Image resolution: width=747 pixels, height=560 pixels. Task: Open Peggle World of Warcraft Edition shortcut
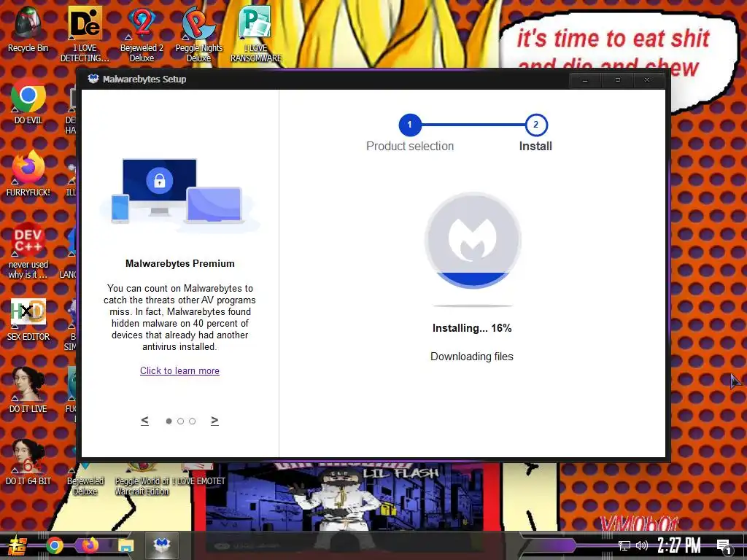[142, 480]
